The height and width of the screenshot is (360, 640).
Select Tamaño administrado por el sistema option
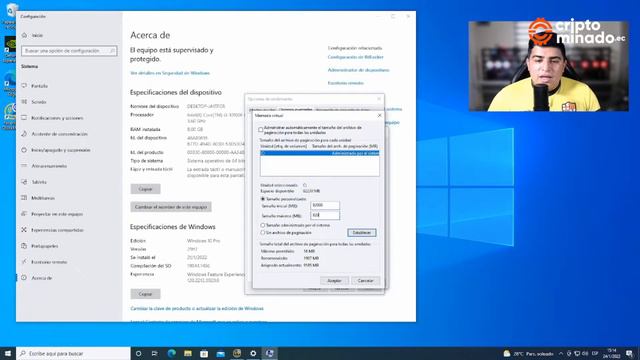pyautogui.click(x=263, y=225)
